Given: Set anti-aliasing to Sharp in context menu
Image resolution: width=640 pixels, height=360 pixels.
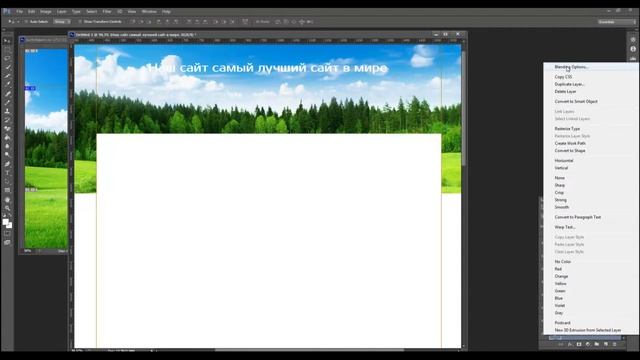Looking at the screenshot, I should pyautogui.click(x=560, y=185).
